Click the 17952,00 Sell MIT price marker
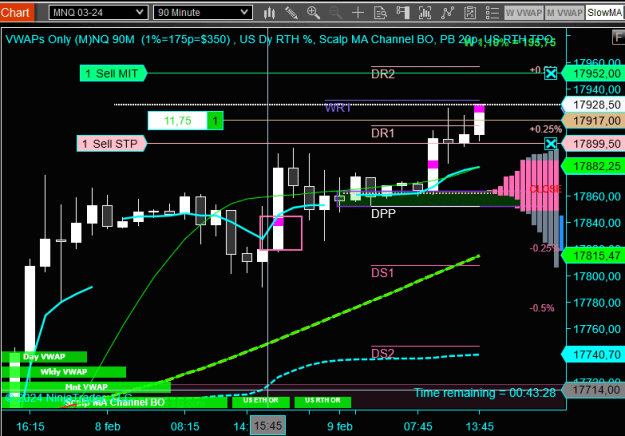 point(593,74)
